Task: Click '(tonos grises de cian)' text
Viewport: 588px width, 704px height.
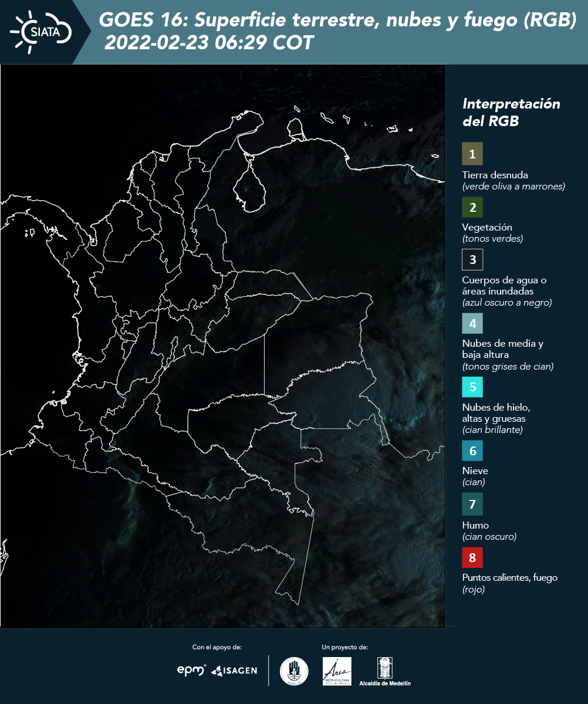Action: pyautogui.click(x=508, y=367)
